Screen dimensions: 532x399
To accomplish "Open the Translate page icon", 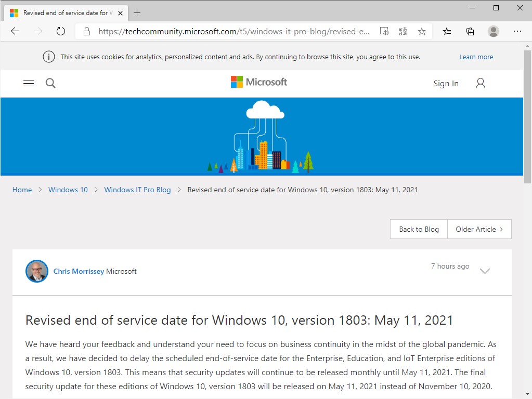I will [x=403, y=31].
